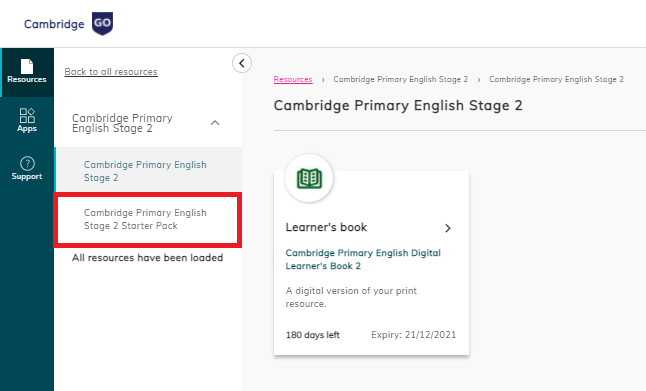Collapse the Cambridge Primary English Stage 2 group
646x391 pixels.
point(215,123)
